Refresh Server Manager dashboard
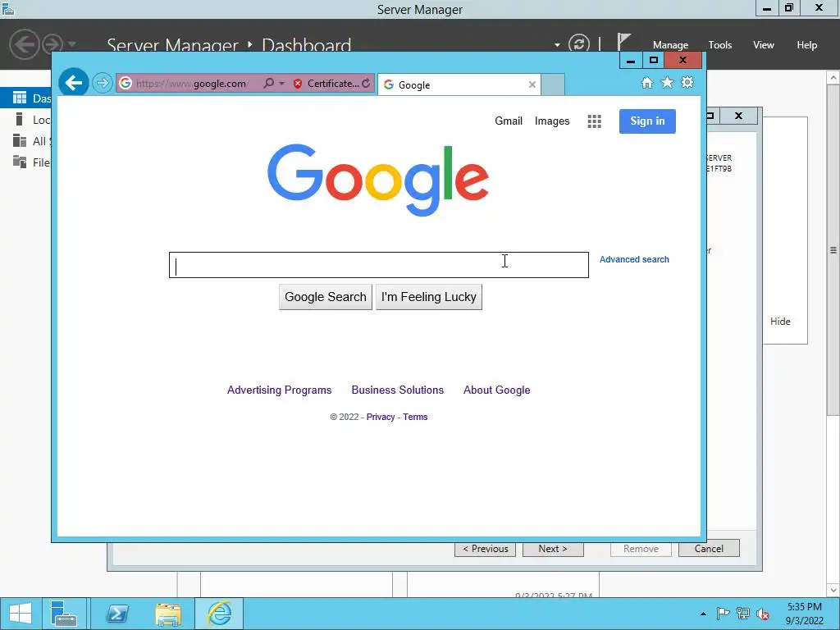The image size is (840, 630). (578, 44)
